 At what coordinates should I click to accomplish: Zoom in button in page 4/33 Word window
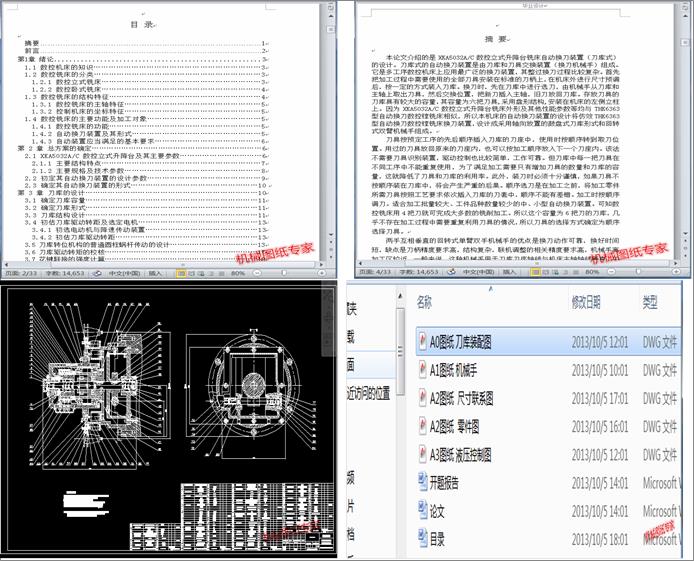tap(677, 272)
